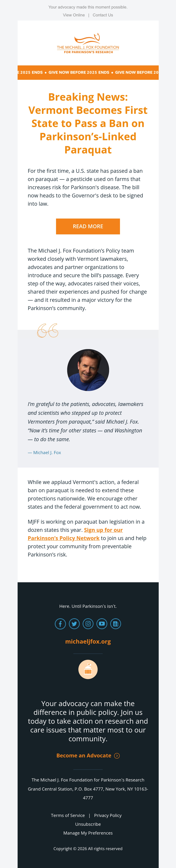
Task: Open Manage My Preferences
Action: (x=88, y=833)
